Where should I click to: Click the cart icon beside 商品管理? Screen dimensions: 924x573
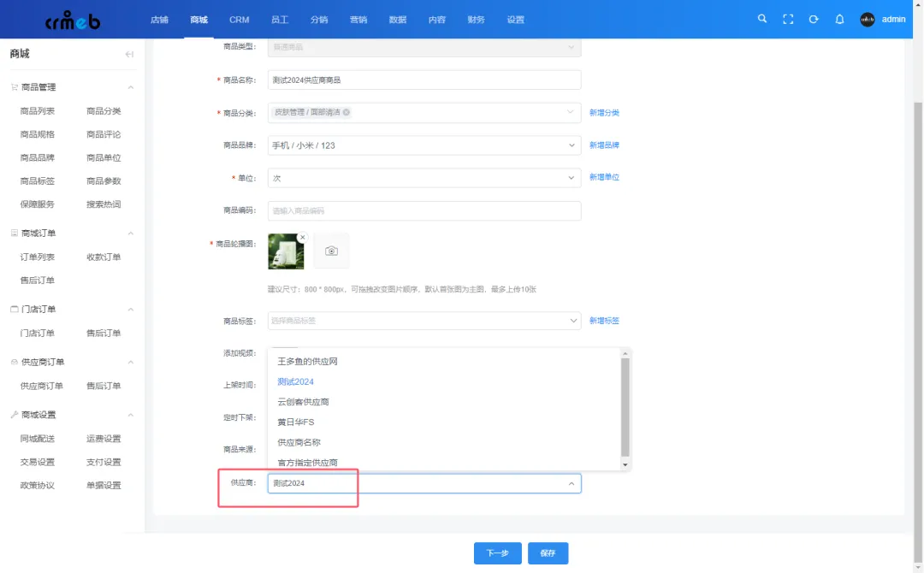point(15,87)
